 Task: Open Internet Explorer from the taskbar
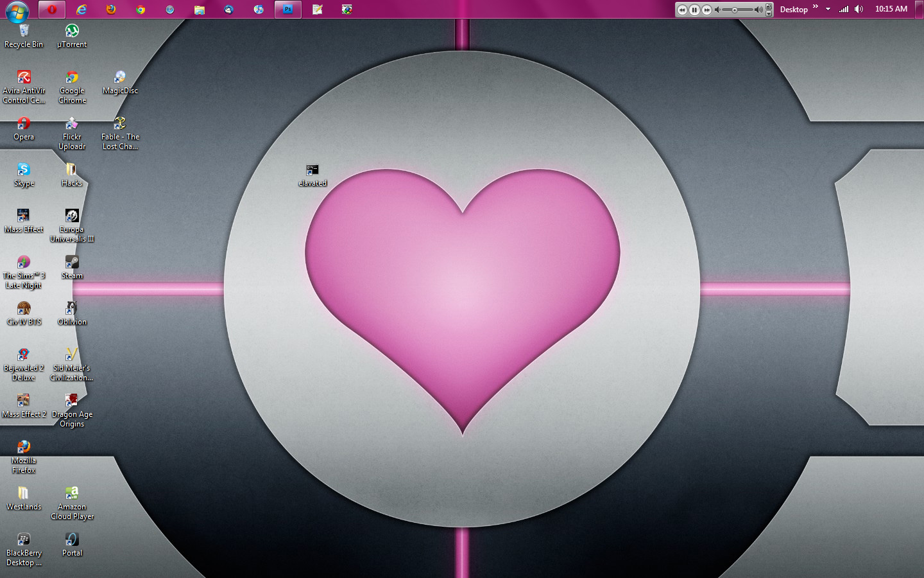point(81,10)
